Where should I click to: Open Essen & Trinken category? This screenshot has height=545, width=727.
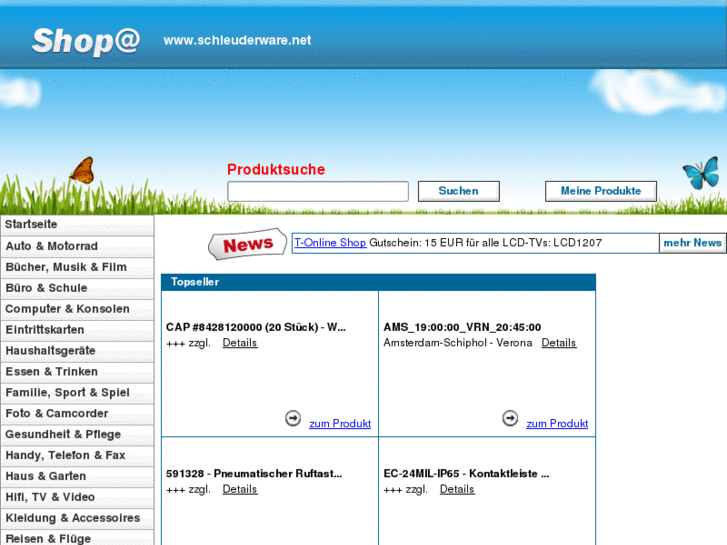pos(77,372)
